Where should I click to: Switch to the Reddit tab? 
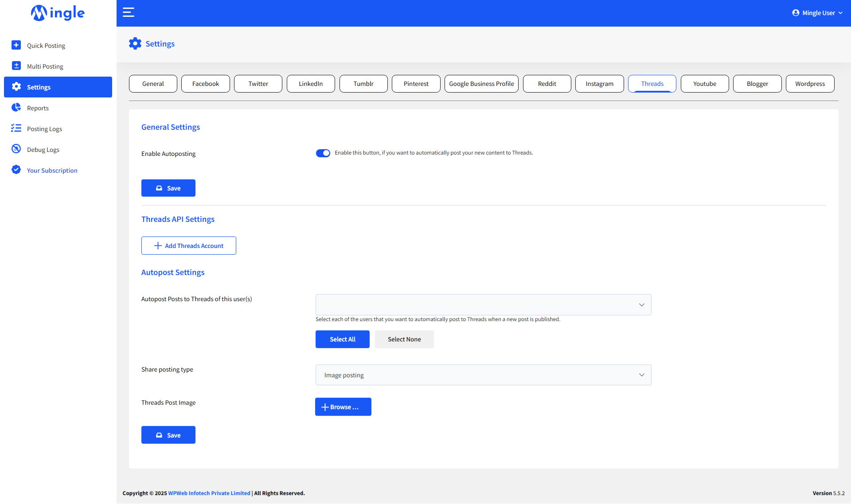pos(547,84)
